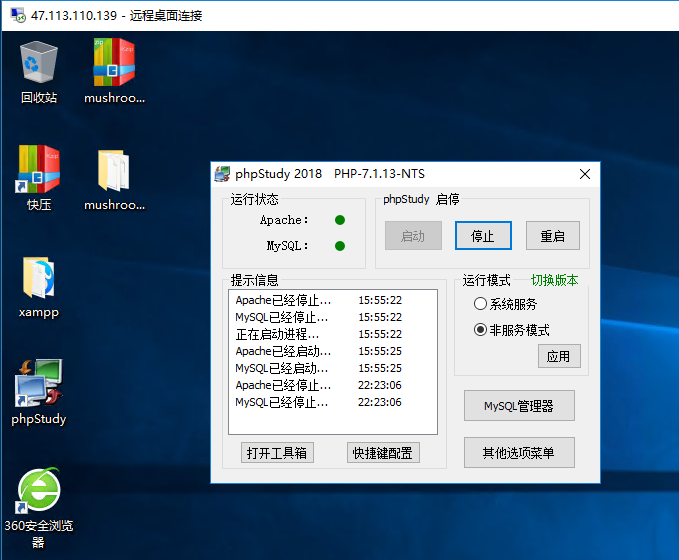This screenshot has height=560, width=679.
Task: Click the PHP-7.1.13-NTS title text
Action: 379,174
